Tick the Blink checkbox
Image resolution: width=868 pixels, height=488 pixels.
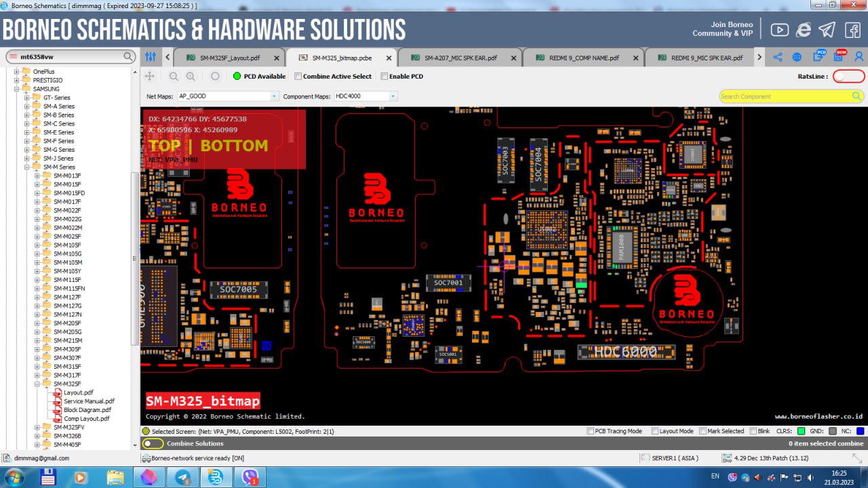coord(753,431)
